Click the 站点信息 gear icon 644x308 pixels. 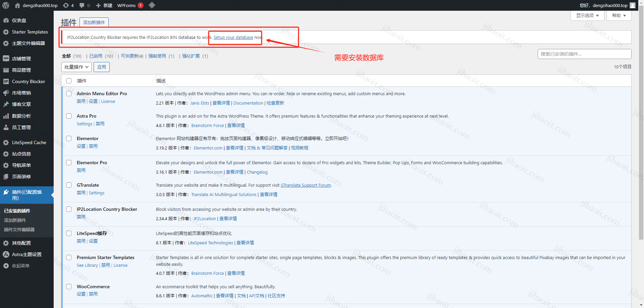pos(6,154)
